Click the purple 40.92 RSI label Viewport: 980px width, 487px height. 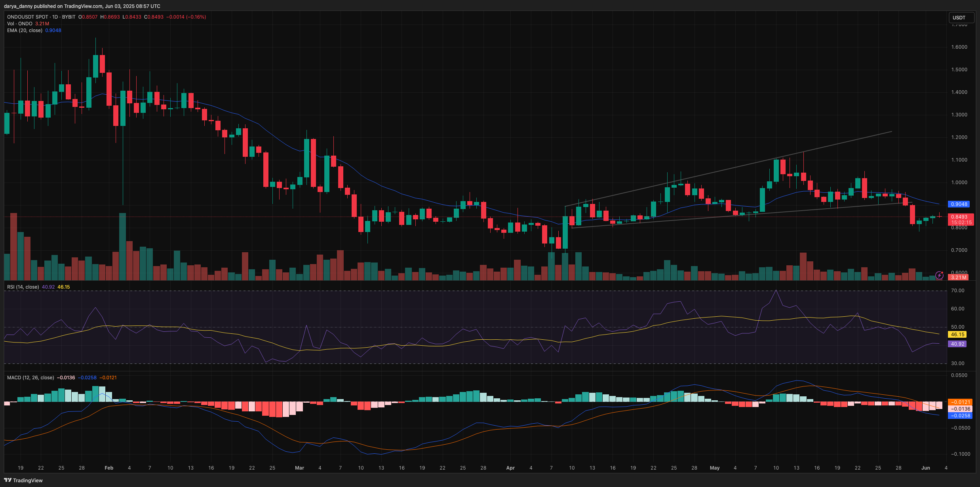pyautogui.click(x=957, y=344)
